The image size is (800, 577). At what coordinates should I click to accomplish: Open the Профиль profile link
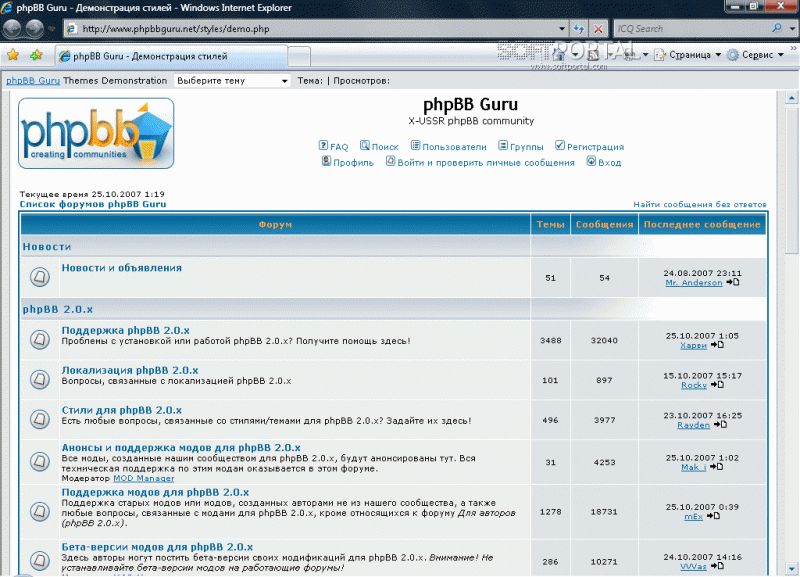tap(347, 162)
